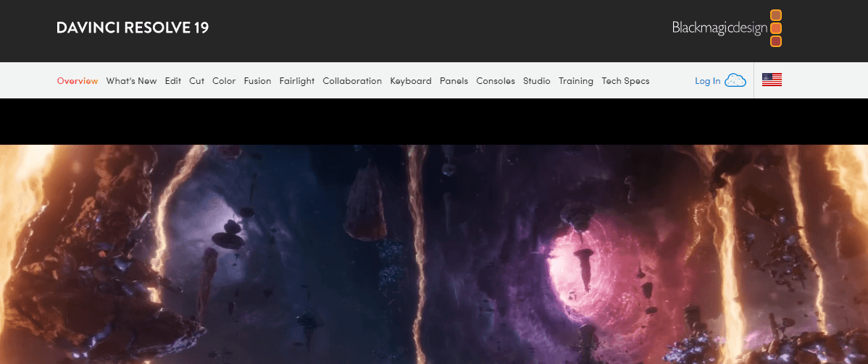Open the Fusion tab
868x364 pixels.
pyautogui.click(x=257, y=81)
